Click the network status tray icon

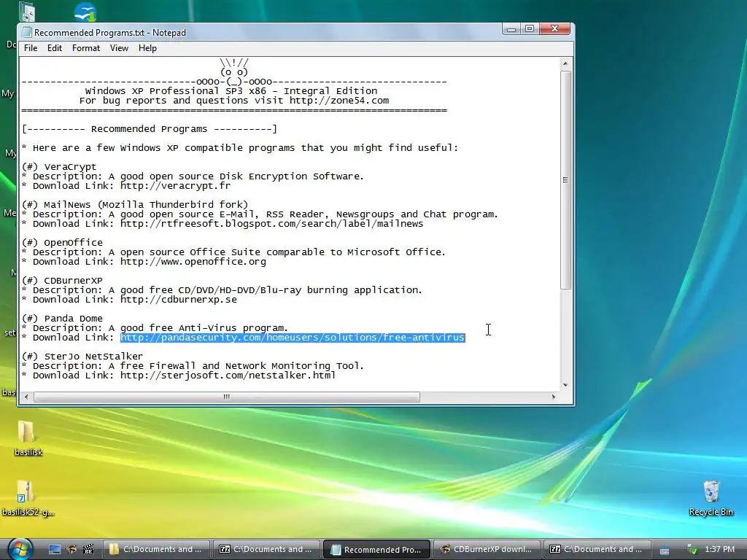(692, 550)
